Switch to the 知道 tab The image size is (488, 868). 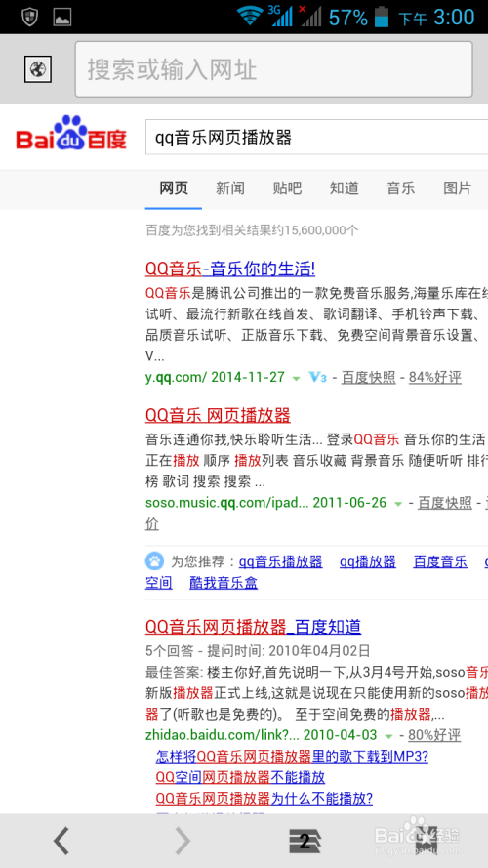point(345,188)
